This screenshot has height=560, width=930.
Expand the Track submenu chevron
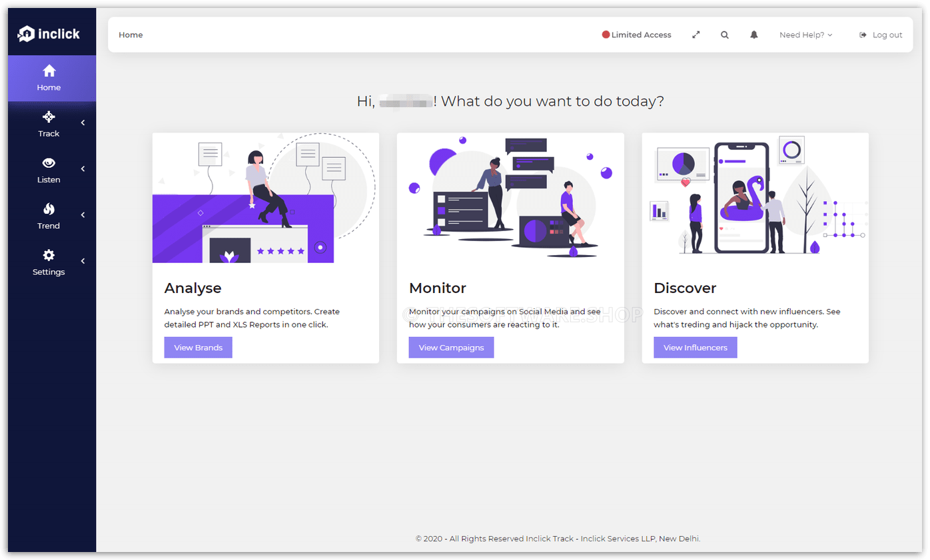pos(83,123)
